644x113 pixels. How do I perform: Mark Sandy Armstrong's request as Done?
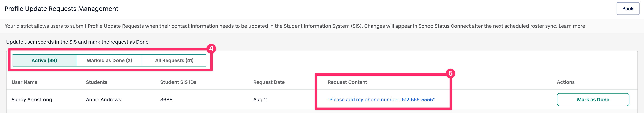593,100
